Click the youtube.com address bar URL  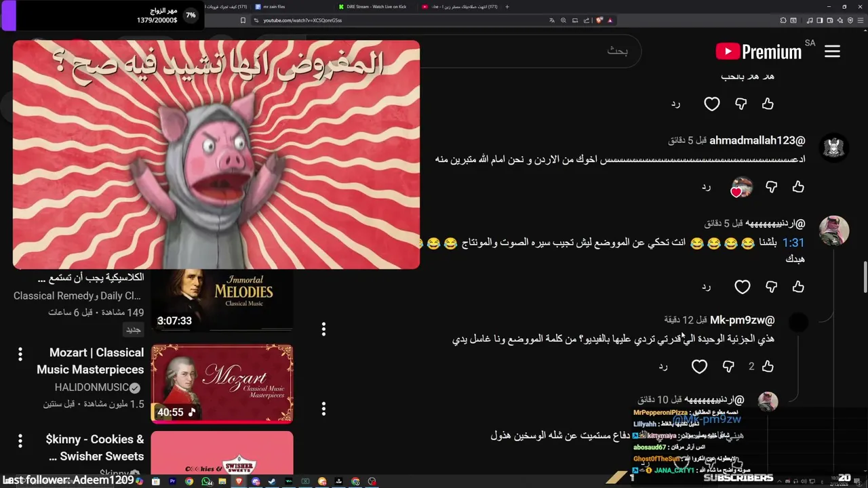[302, 20]
